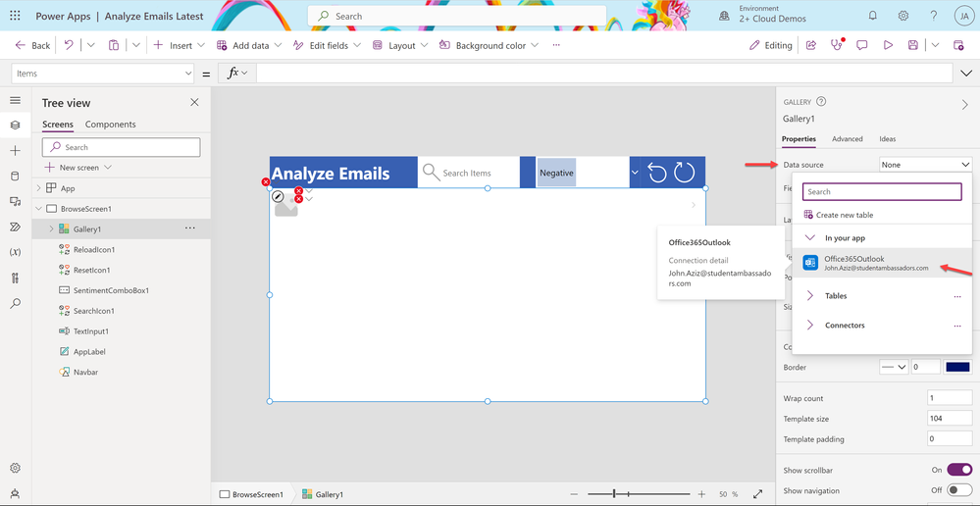The image size is (980, 506).
Task: Open gallery help info icon
Action: tap(821, 102)
